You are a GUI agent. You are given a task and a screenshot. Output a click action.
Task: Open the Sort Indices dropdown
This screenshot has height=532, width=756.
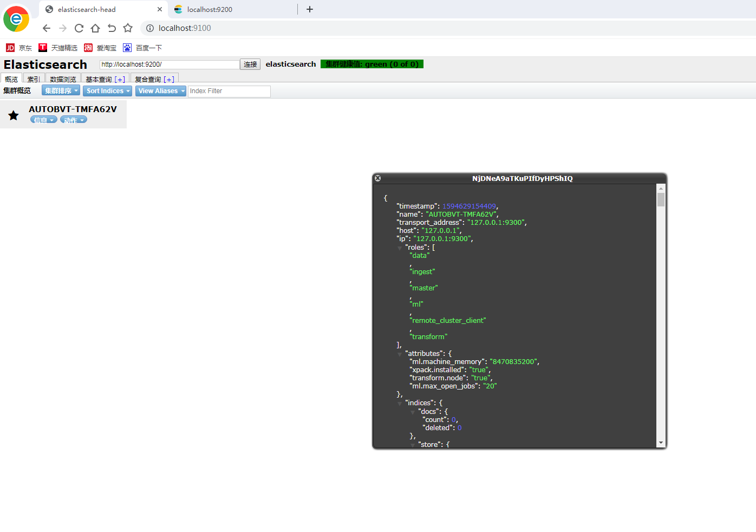(108, 91)
